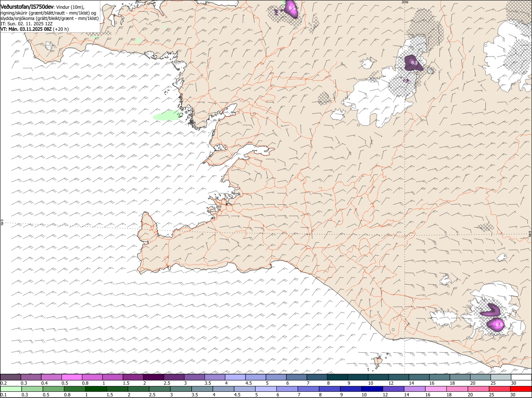
Task: Click the 'IT: Sun. 02. 11. 2025 12Z' line
Action: click(27, 24)
